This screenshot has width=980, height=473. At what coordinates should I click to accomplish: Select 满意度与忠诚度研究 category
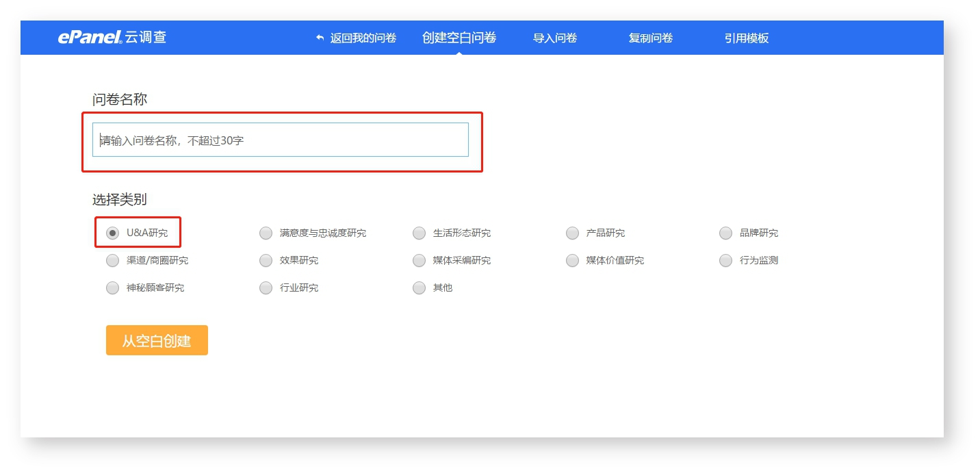266,233
